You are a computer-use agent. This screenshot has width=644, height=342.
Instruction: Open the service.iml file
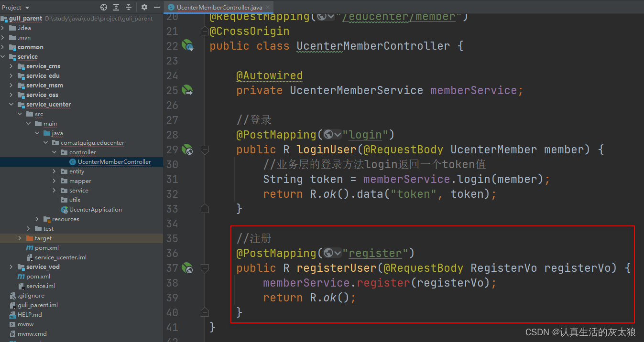tap(40, 286)
